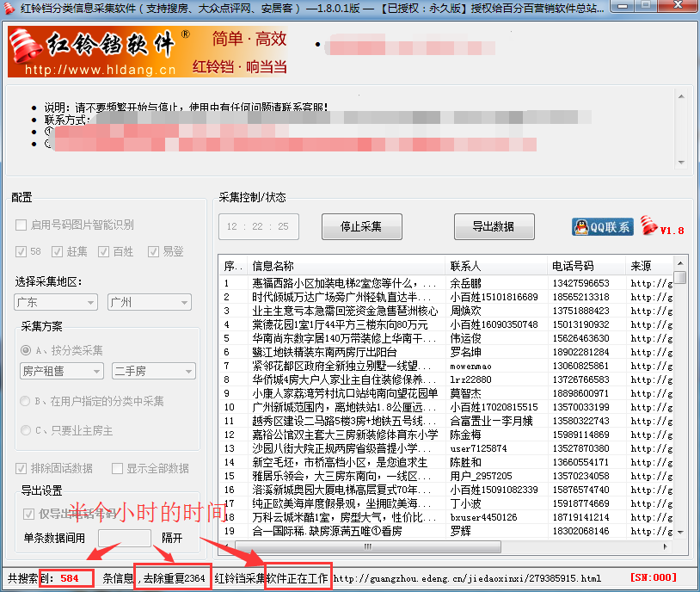The height and width of the screenshot is (592, 700).
Task: Sort by 来源 column header
Action: tap(649, 266)
